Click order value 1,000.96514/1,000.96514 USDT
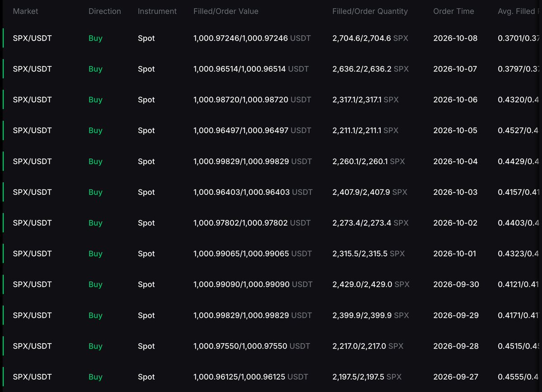Viewport: 542px width, 392px height. pyautogui.click(x=251, y=69)
